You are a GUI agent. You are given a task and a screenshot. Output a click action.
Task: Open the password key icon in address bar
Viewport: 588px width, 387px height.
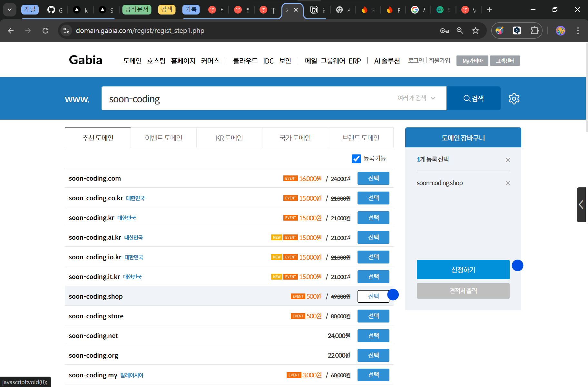coord(445,31)
